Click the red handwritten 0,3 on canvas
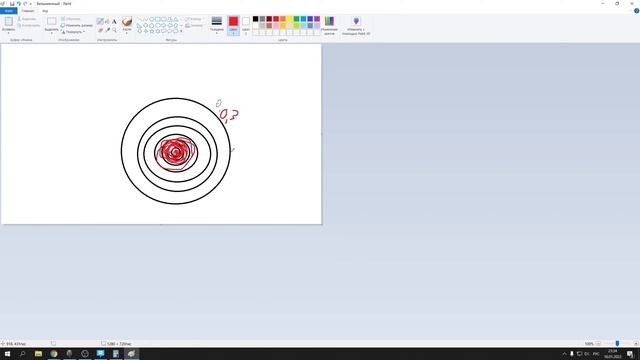 (229, 116)
